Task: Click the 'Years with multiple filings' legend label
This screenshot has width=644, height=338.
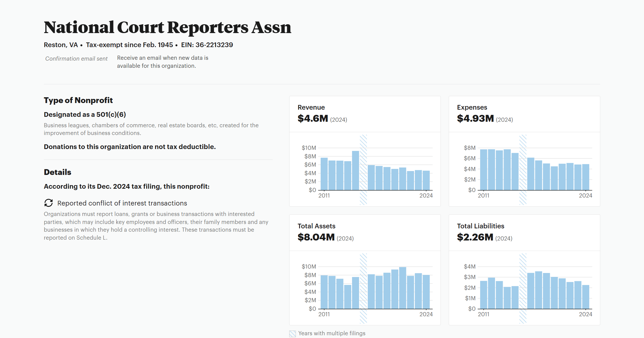Action: click(x=332, y=333)
